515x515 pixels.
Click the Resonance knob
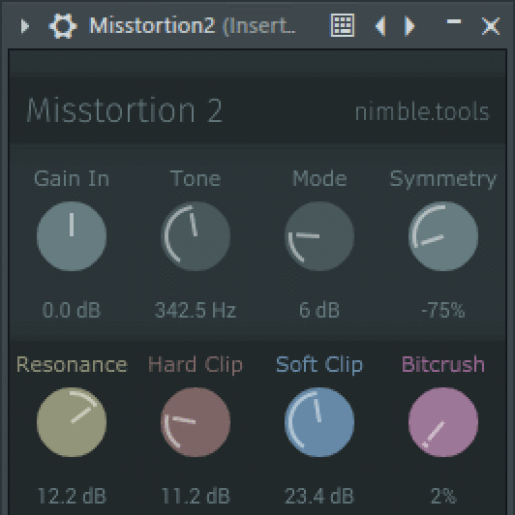pos(72,422)
